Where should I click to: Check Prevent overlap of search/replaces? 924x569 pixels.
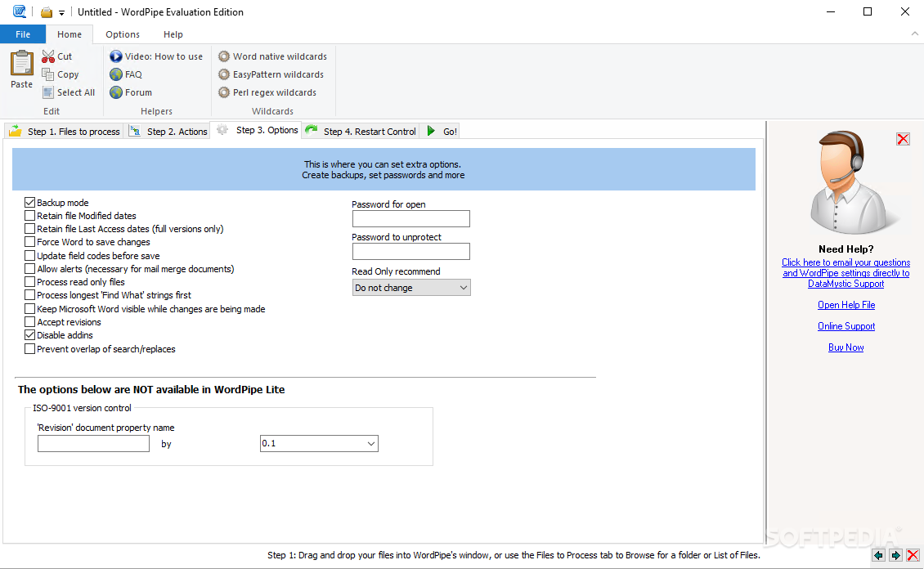pos(30,349)
